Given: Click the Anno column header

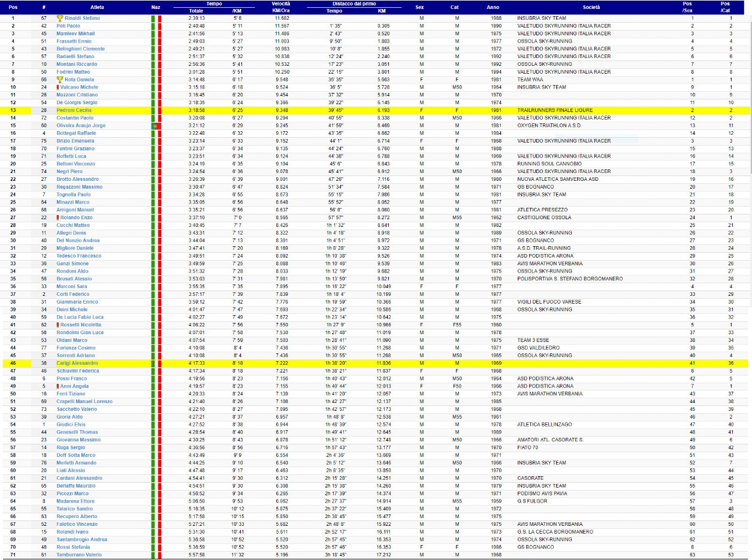Looking at the screenshot, I should [493, 7].
